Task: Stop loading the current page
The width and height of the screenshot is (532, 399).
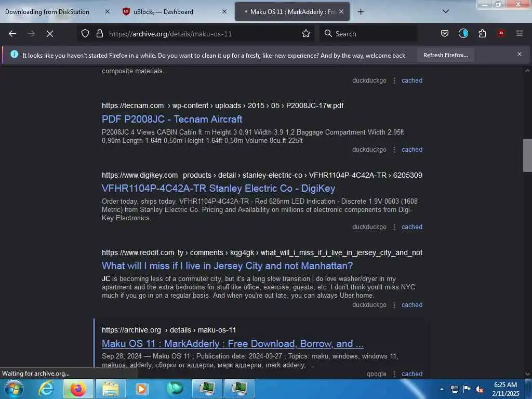Action: [x=50, y=34]
